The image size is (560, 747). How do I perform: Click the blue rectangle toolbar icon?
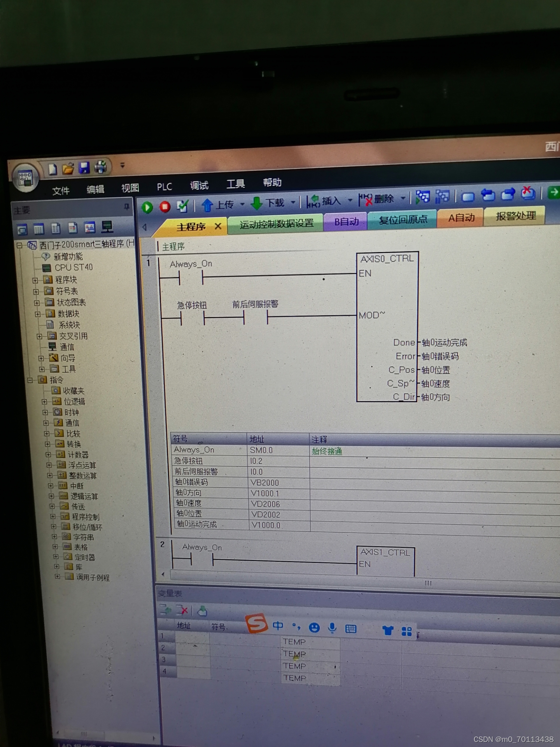(x=468, y=196)
